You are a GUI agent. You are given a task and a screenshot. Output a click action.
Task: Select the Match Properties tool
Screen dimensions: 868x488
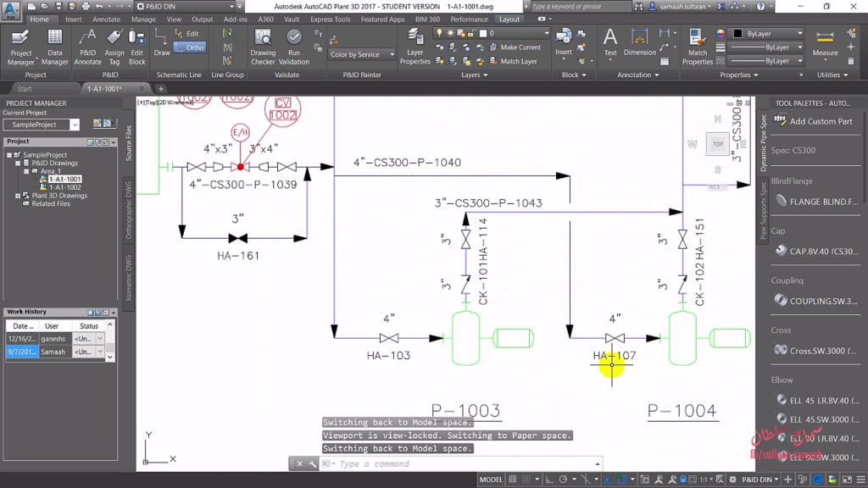tap(697, 47)
